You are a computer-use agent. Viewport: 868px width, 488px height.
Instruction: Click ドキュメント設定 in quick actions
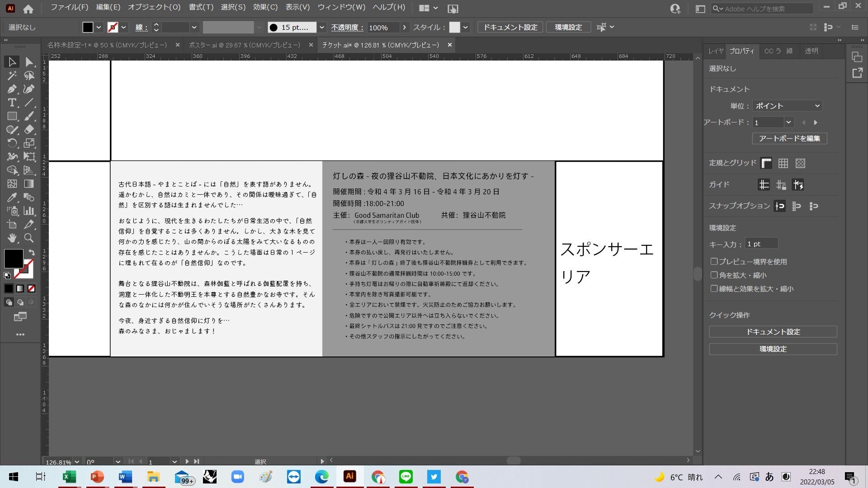click(x=773, y=332)
